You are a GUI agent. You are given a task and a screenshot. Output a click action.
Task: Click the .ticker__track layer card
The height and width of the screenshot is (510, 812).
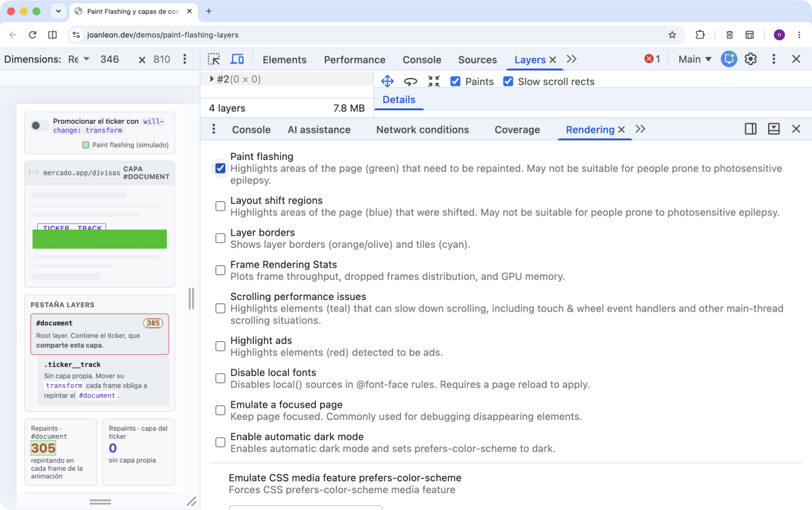pos(103,381)
